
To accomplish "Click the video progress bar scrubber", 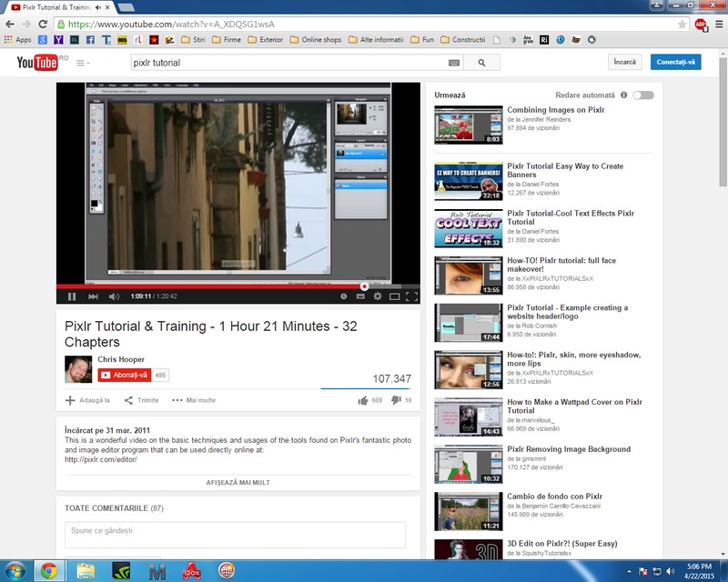I will [x=365, y=286].
